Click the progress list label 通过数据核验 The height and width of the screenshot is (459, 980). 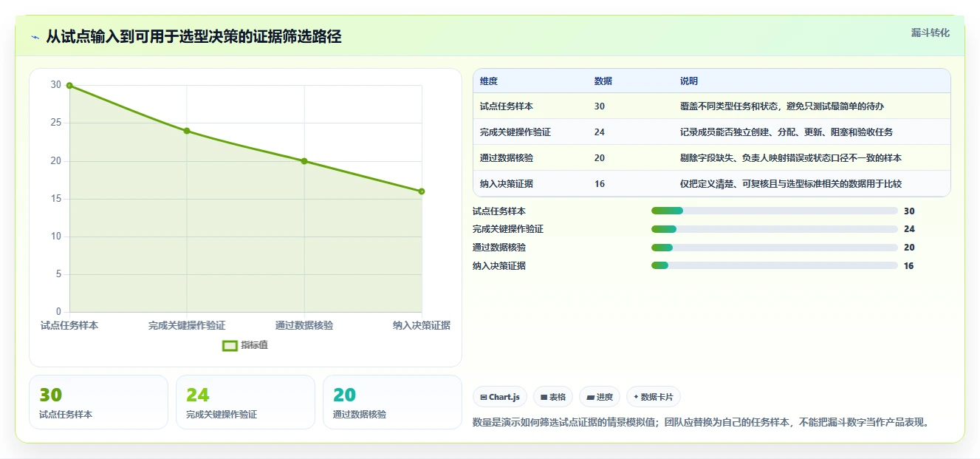pos(499,248)
